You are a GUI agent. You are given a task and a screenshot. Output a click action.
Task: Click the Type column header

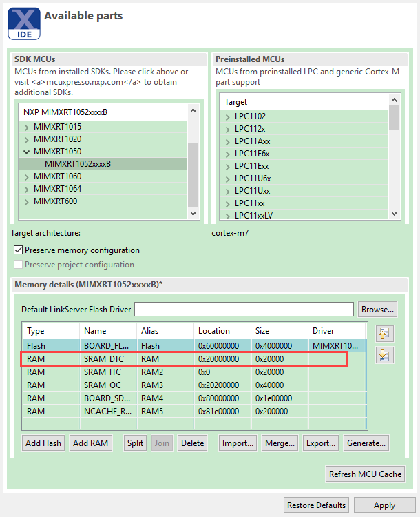[51, 331]
